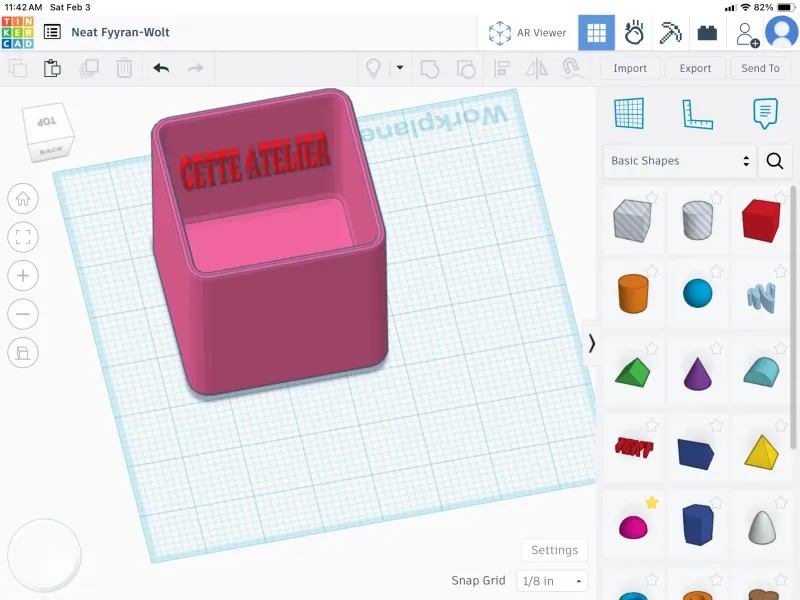Pick the magenta Half Sphere shape
The height and width of the screenshot is (600, 800).
633,527
